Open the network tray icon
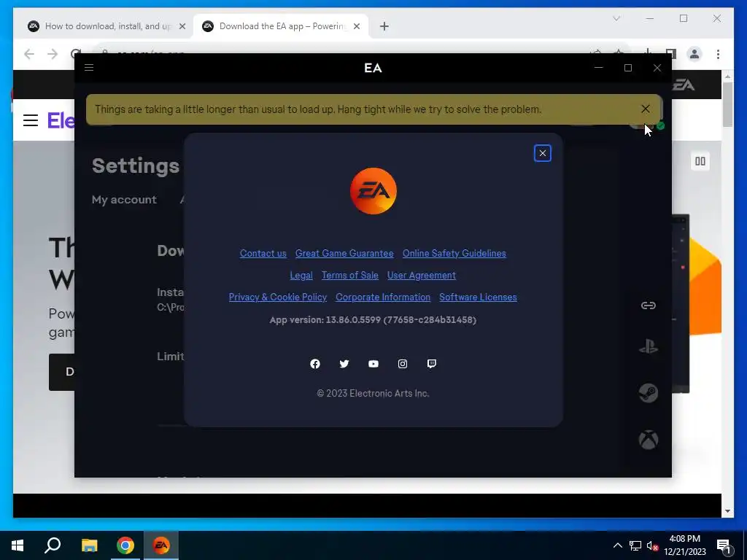747x560 pixels. [x=635, y=545]
